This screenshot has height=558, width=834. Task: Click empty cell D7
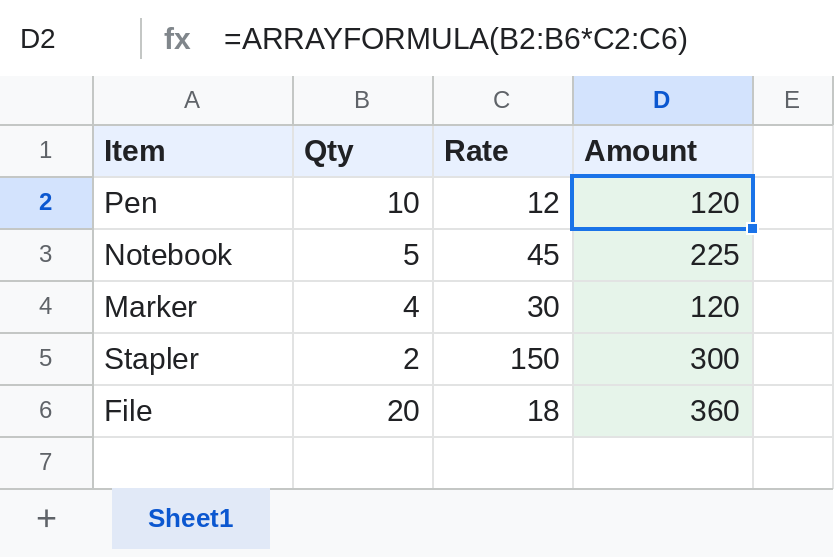coord(663,463)
